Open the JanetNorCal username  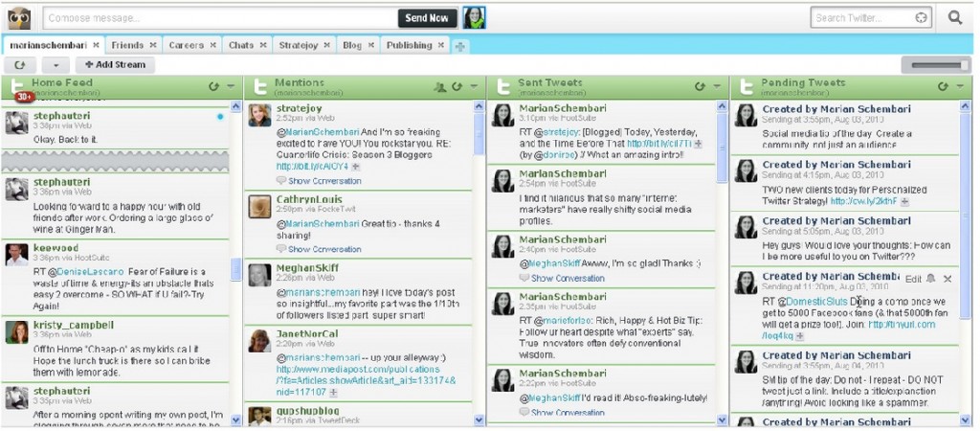[307, 333]
